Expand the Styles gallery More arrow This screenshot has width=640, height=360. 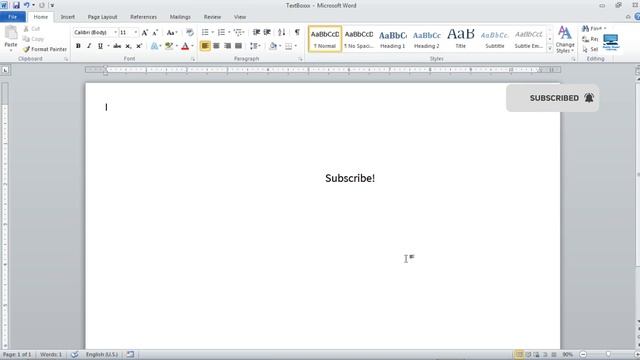click(550, 48)
